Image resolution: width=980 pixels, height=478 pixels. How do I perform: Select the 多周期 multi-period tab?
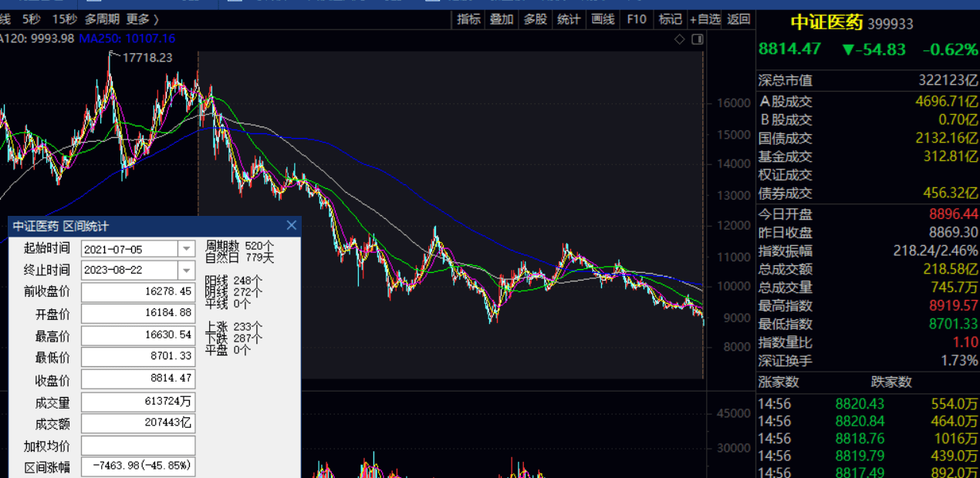[x=102, y=19]
